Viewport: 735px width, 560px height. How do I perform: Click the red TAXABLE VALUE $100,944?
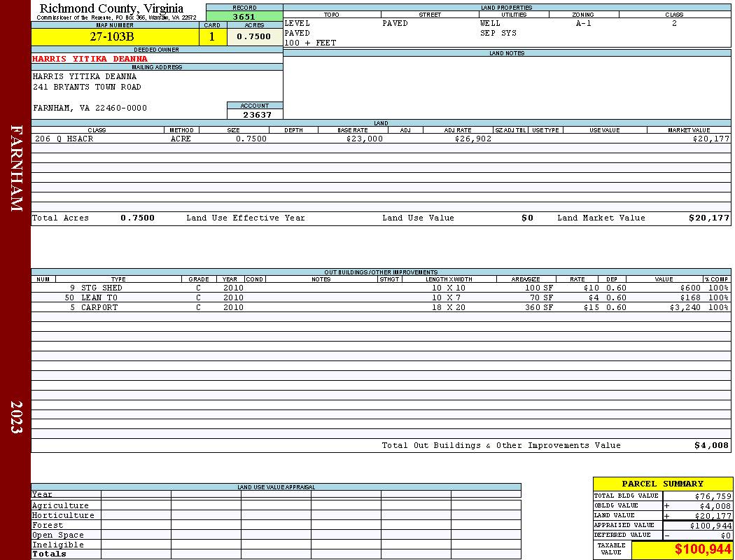(x=703, y=549)
